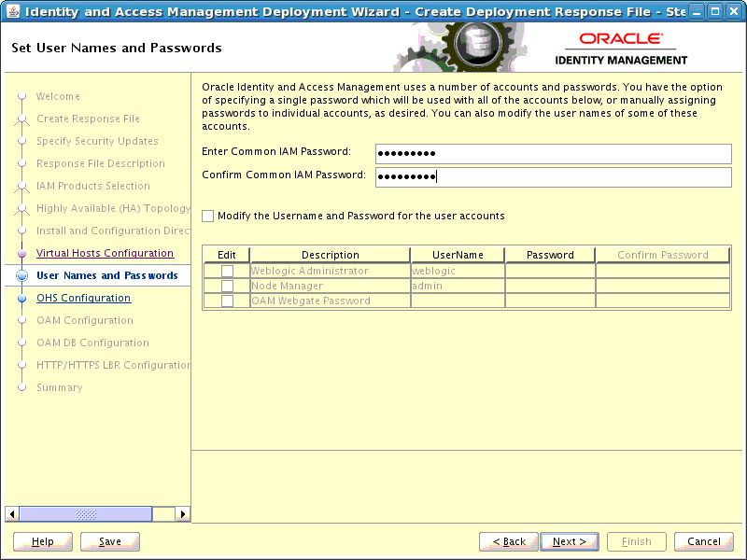747x560 pixels.
Task: Click the Description column header
Action: [x=331, y=255]
